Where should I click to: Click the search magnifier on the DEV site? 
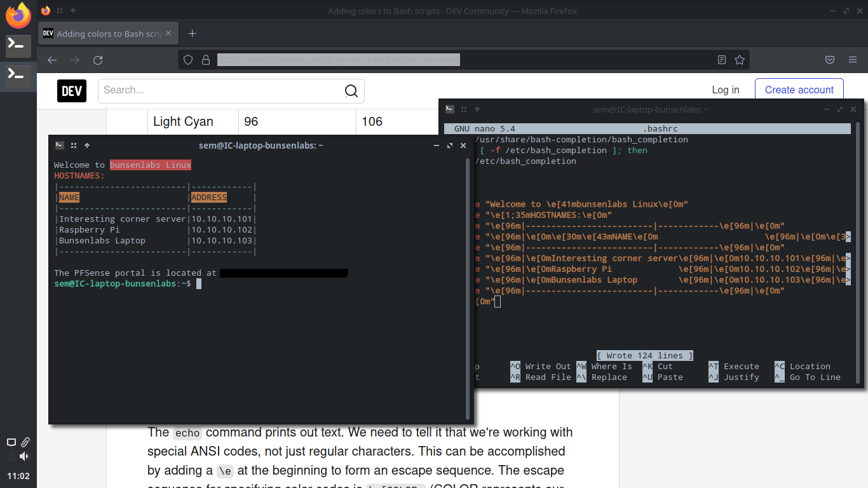point(351,91)
